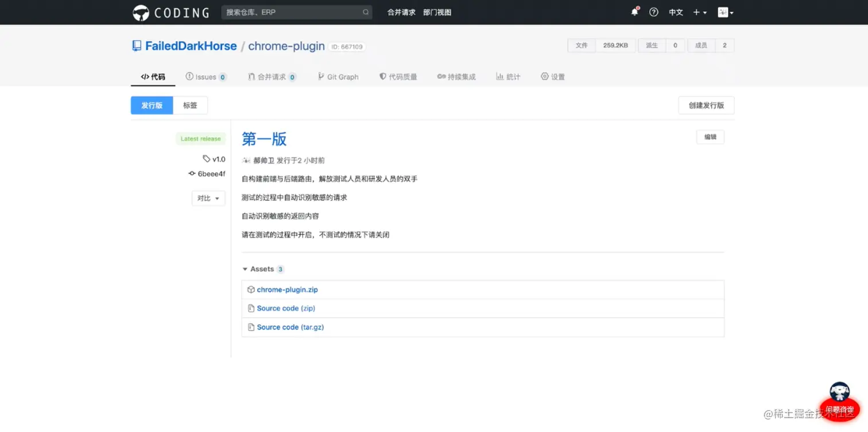Open the Git Graph tab
The height and width of the screenshot is (432, 868).
coord(338,77)
